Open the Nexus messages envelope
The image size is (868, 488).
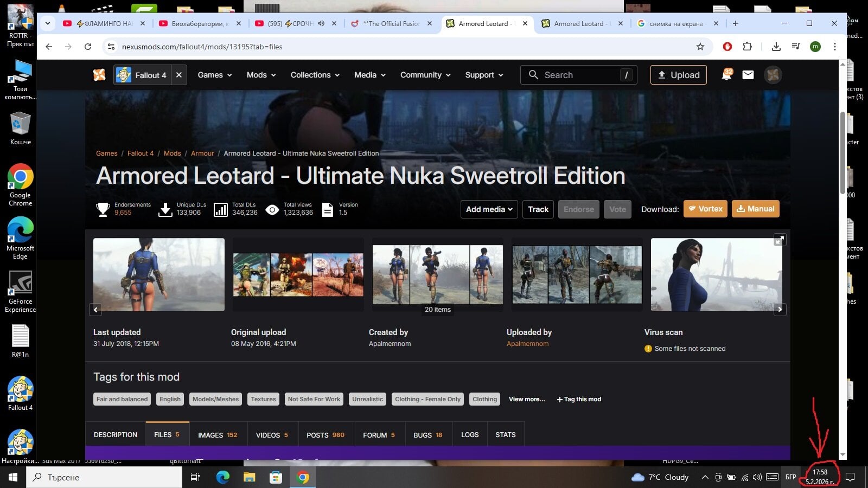pyautogui.click(x=748, y=75)
